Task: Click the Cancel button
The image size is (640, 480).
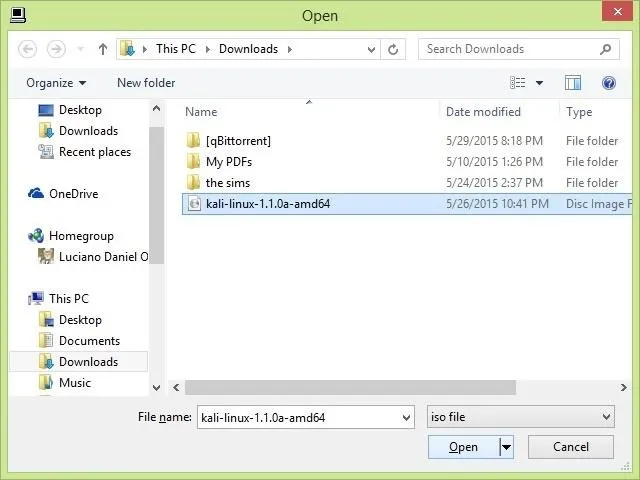Action: pos(571,447)
